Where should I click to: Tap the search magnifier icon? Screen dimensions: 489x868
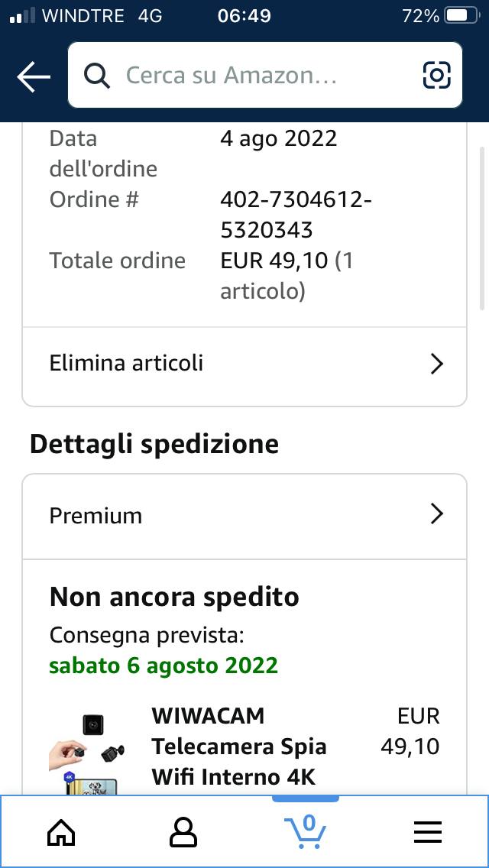coord(97,76)
